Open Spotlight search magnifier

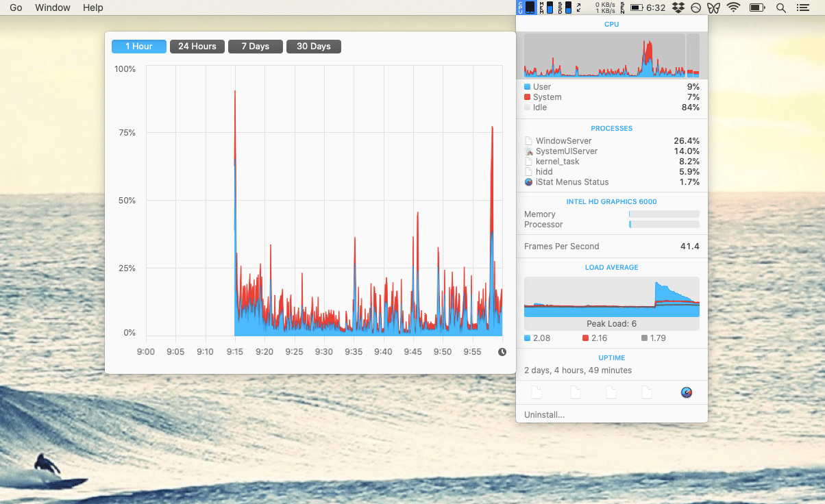[780, 8]
